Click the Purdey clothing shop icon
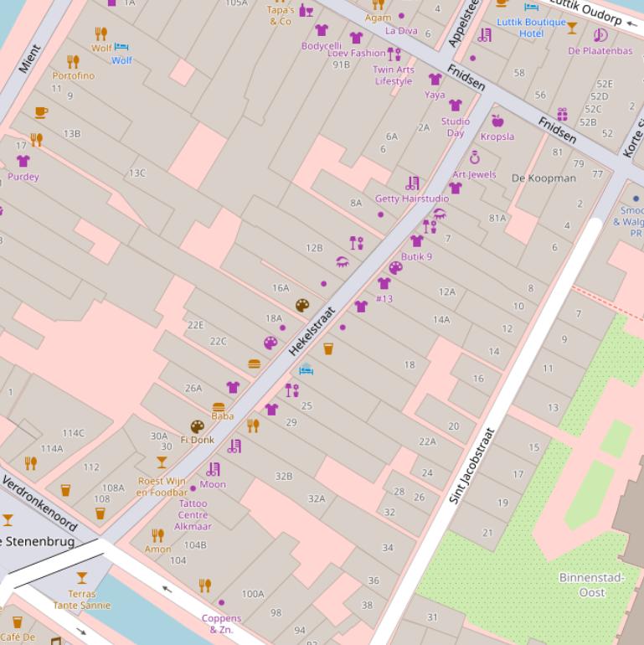The width and height of the screenshot is (644, 645). point(23,161)
